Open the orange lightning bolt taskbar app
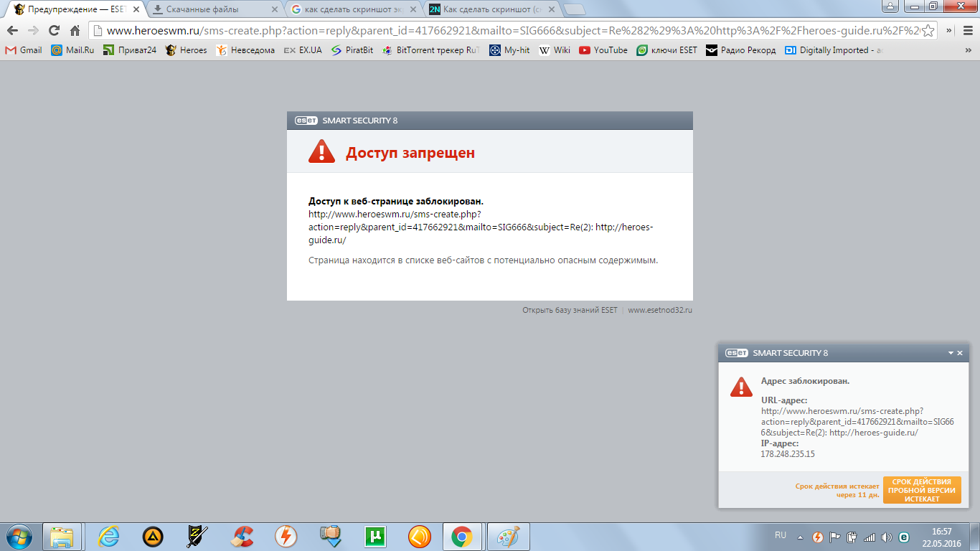 286,536
